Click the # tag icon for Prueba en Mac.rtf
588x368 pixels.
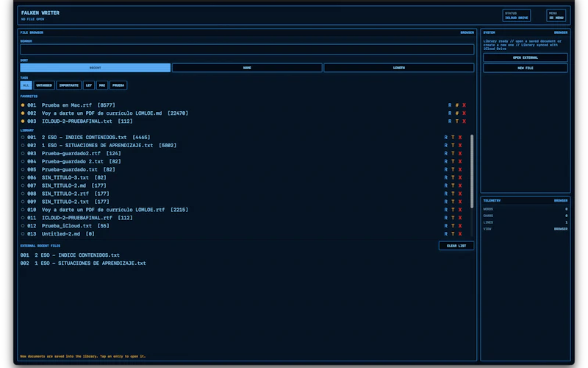pyautogui.click(x=456, y=105)
